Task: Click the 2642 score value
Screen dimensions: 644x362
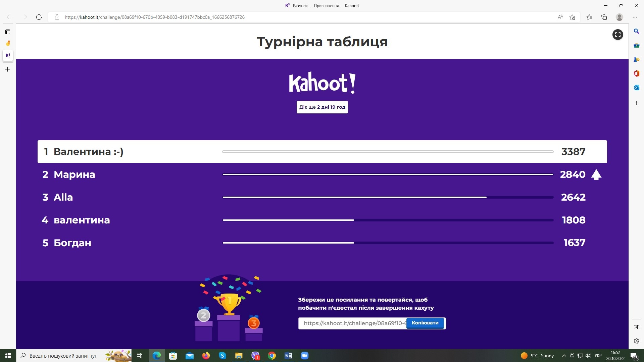Action: (x=573, y=197)
